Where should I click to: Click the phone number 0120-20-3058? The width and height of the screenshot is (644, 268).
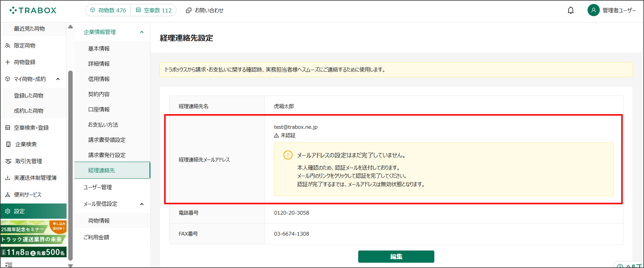pos(291,213)
